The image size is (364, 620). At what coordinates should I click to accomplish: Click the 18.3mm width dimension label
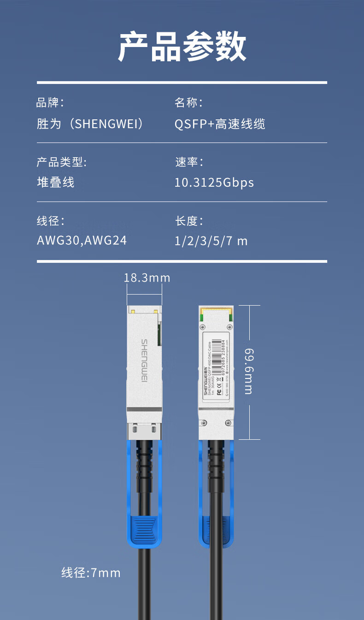click(x=147, y=278)
